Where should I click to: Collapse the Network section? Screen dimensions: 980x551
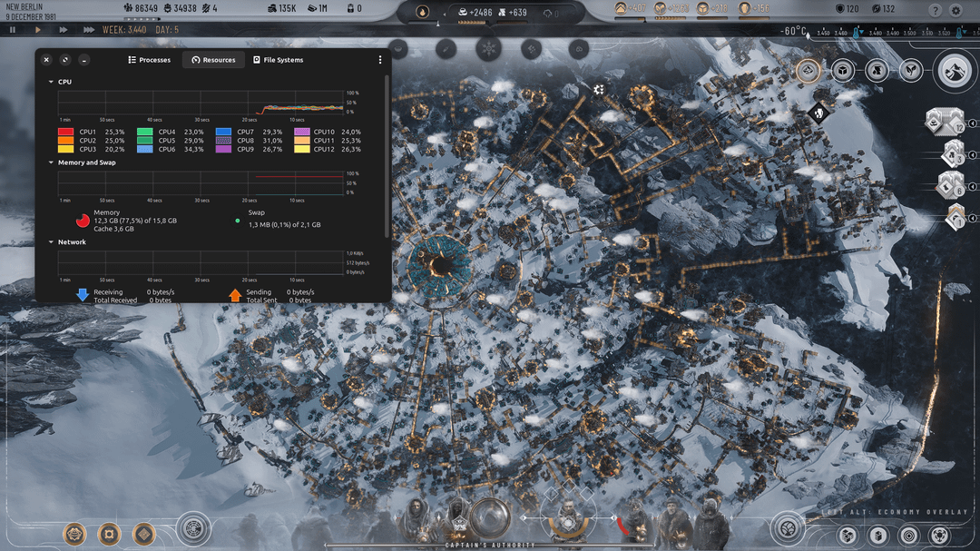pyautogui.click(x=51, y=242)
